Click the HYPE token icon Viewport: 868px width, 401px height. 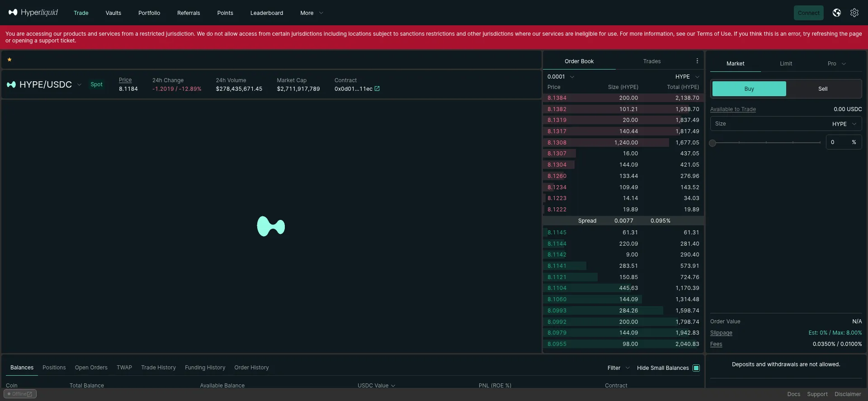11,84
